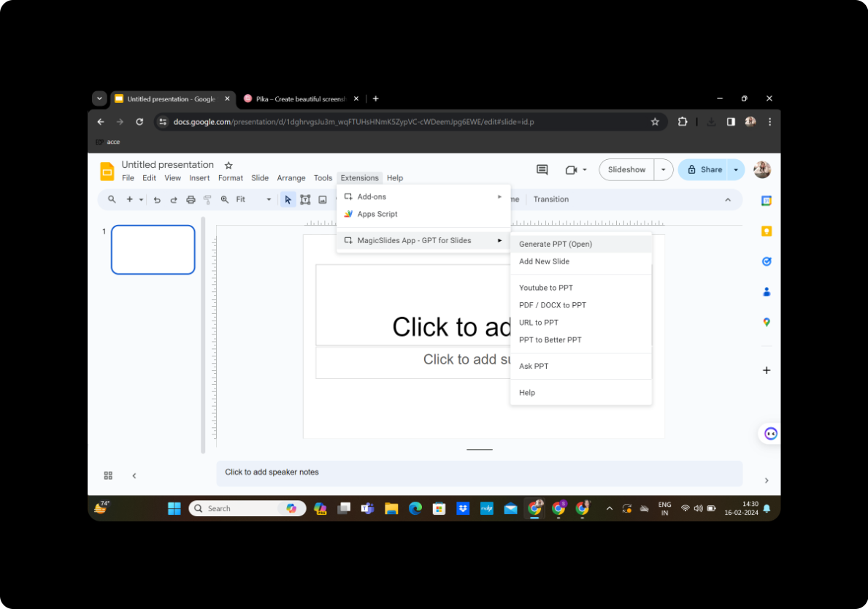
Task: Open camera meeting dropdown arrow
Action: tap(585, 170)
